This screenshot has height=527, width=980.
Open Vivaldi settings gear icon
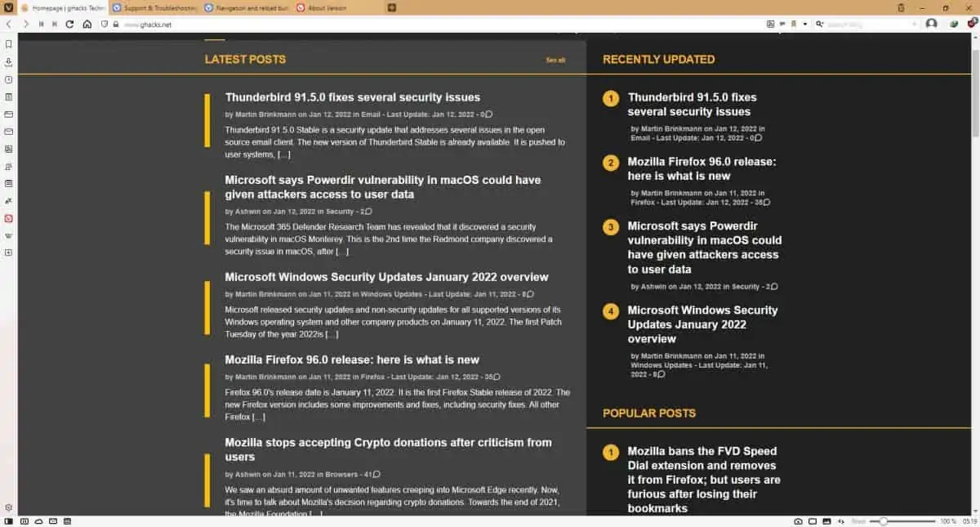coord(8,507)
